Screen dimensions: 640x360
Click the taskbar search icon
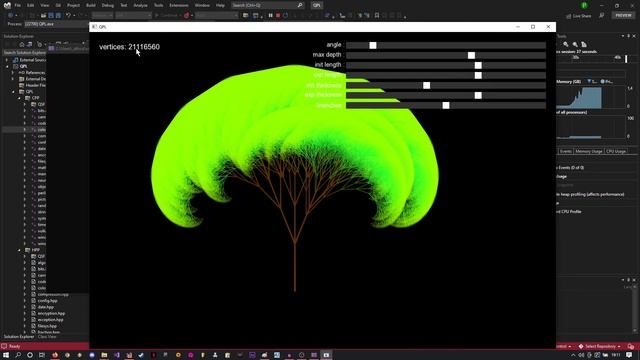pyautogui.click(x=18, y=355)
